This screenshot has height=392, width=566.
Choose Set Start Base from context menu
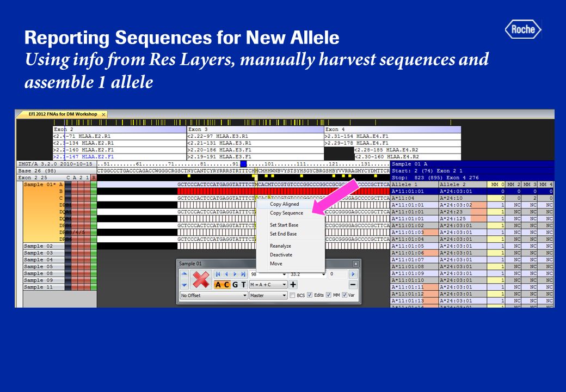tap(284, 225)
